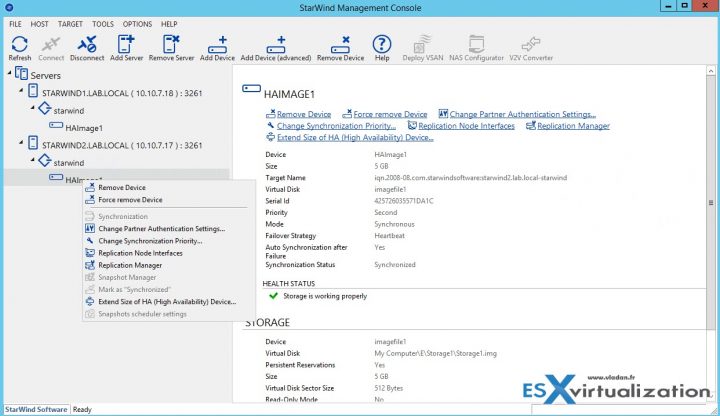This screenshot has width=720, height=416.
Task: Click Snapshot Manager context menu entry
Action: (169, 277)
